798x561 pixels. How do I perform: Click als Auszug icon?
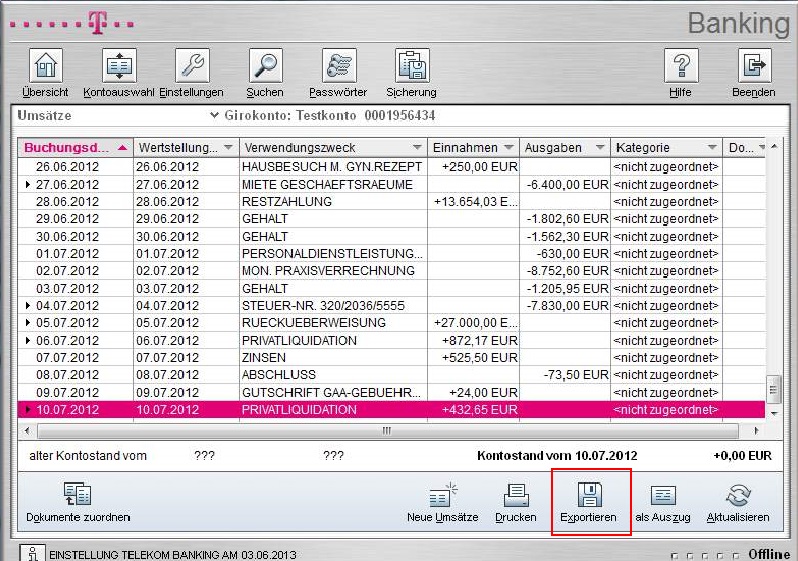click(663, 495)
